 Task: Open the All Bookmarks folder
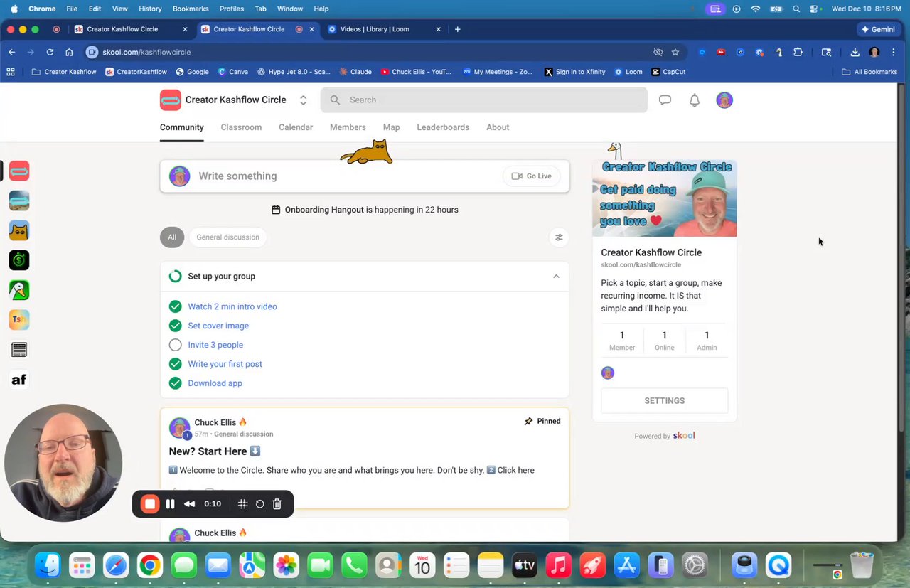tap(869, 72)
